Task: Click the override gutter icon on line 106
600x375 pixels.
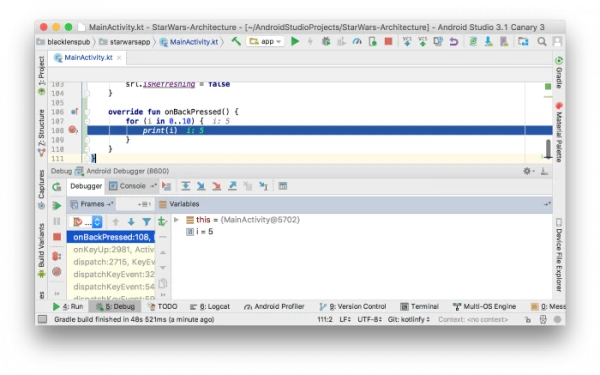Action: point(74,112)
